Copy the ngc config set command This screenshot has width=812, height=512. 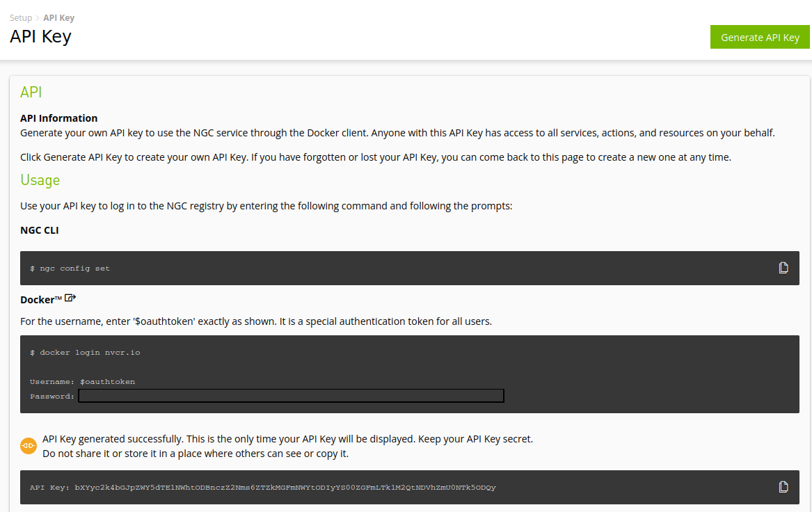[783, 268]
